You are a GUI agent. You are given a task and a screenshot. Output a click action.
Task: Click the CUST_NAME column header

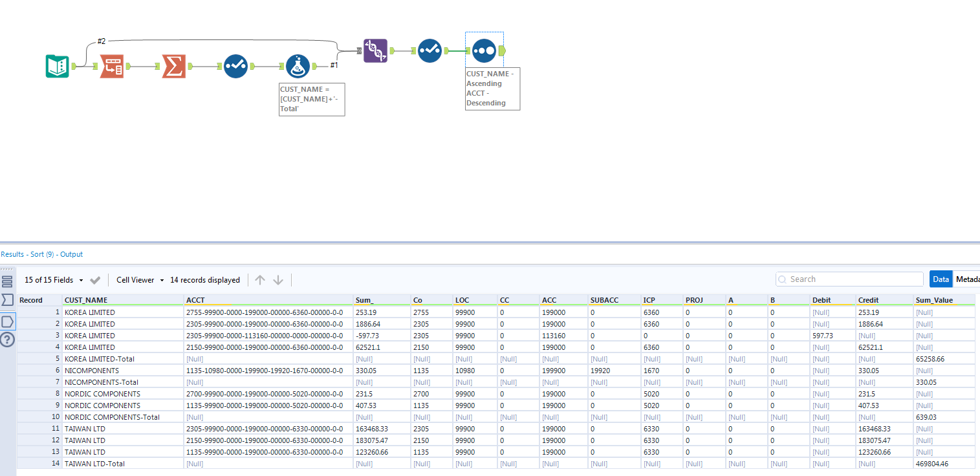[x=86, y=300]
